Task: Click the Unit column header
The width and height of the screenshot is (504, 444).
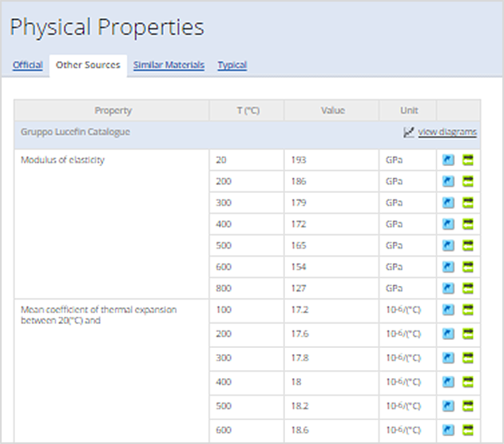Action: pyautogui.click(x=408, y=110)
